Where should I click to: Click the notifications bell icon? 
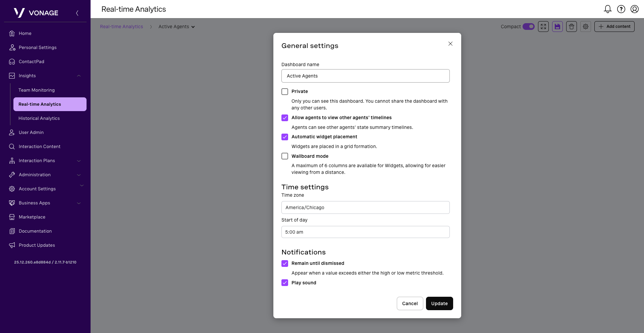pyautogui.click(x=607, y=9)
